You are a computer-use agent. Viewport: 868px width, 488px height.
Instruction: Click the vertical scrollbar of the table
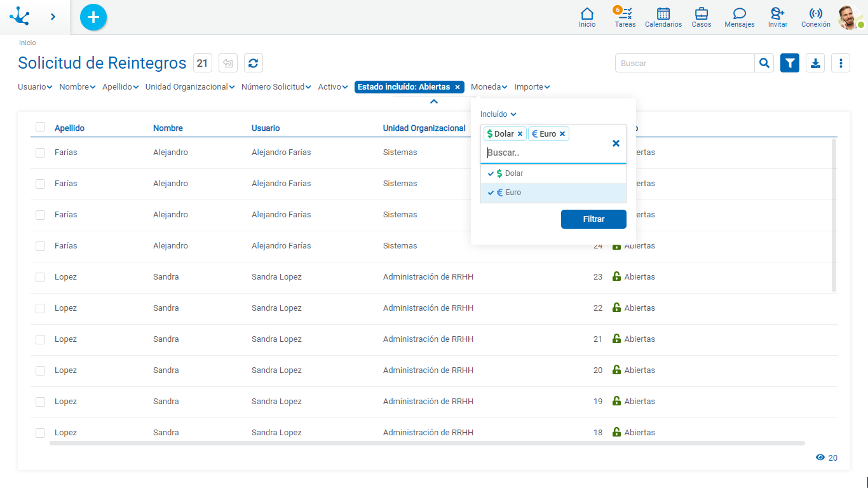coord(834,215)
